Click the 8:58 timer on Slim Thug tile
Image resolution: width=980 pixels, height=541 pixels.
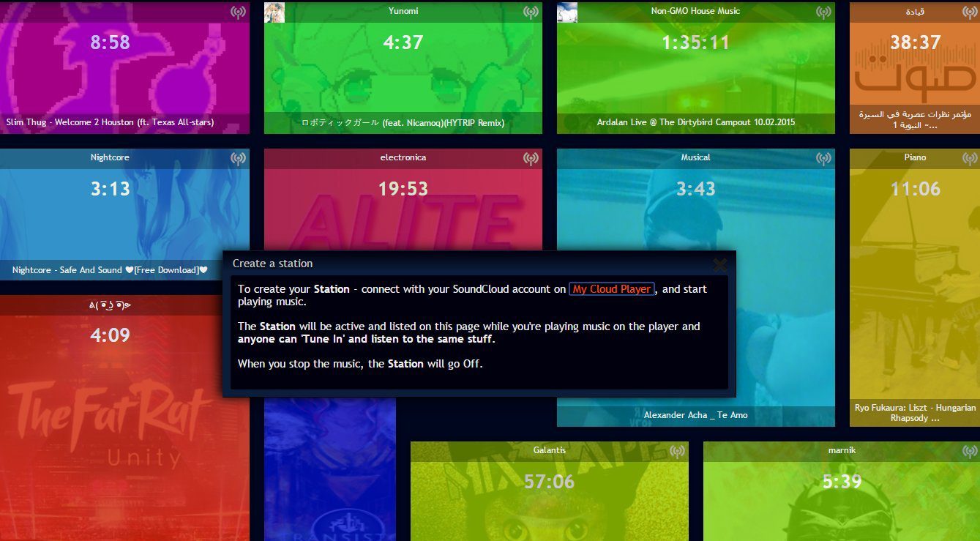tap(110, 42)
